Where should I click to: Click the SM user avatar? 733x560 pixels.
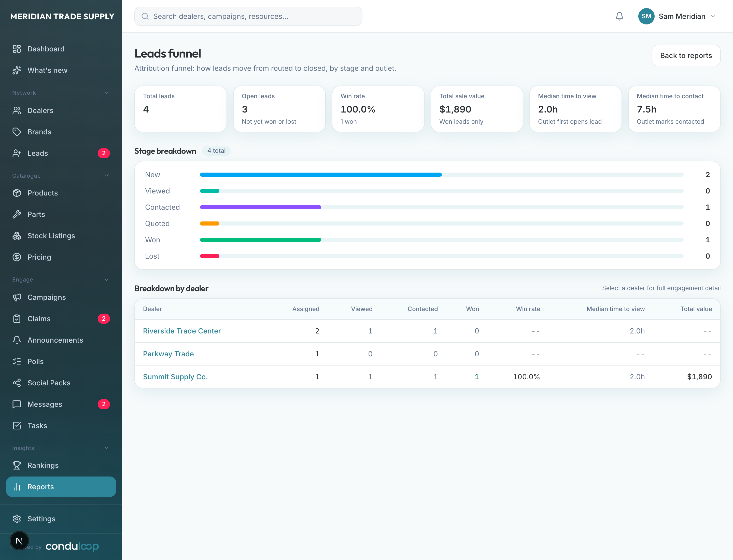(646, 16)
